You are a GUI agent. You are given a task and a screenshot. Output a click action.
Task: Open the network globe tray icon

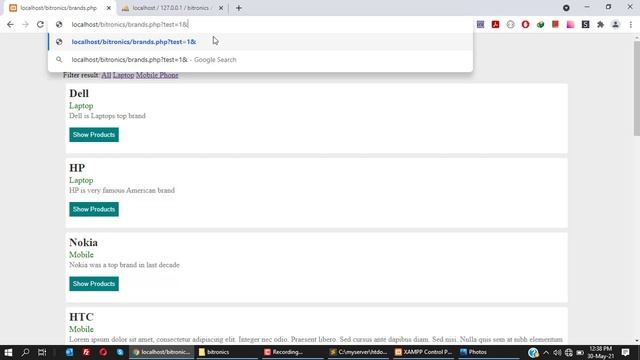[x=569, y=352]
